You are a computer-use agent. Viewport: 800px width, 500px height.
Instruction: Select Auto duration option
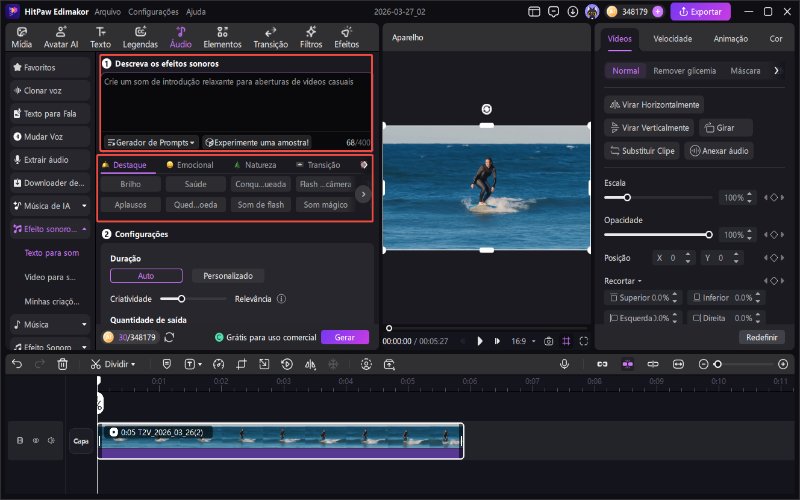tap(146, 276)
